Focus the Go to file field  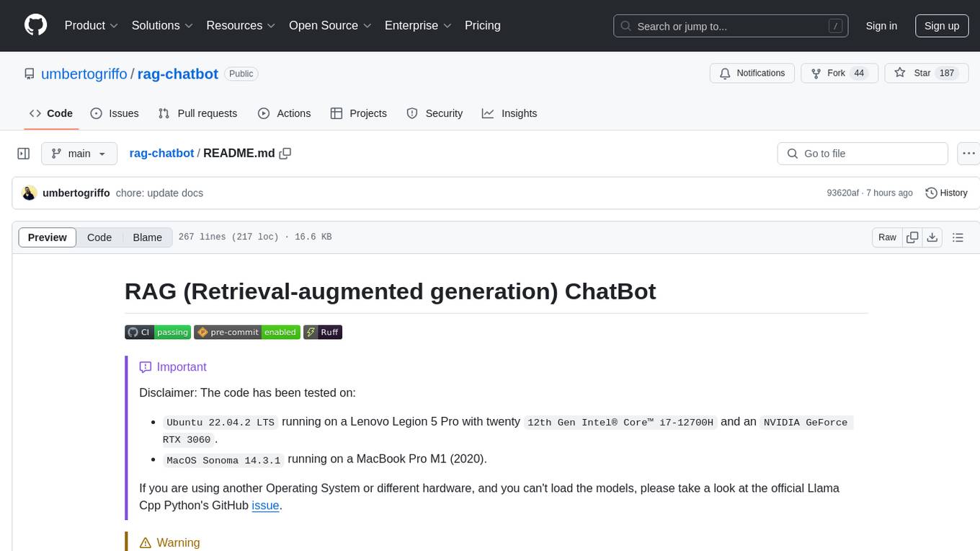(863, 154)
